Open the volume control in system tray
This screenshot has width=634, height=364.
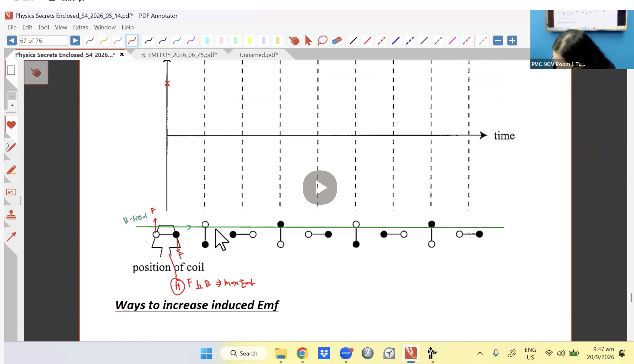click(x=561, y=353)
